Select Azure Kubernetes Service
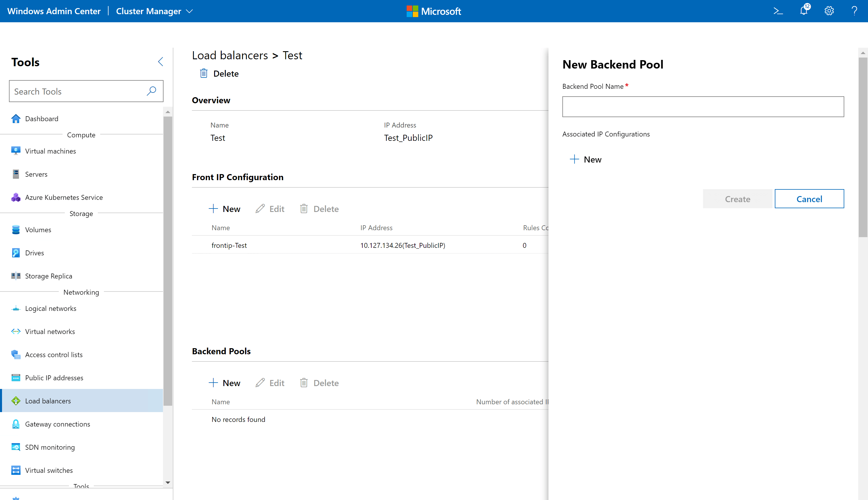This screenshot has width=868, height=500. click(64, 197)
